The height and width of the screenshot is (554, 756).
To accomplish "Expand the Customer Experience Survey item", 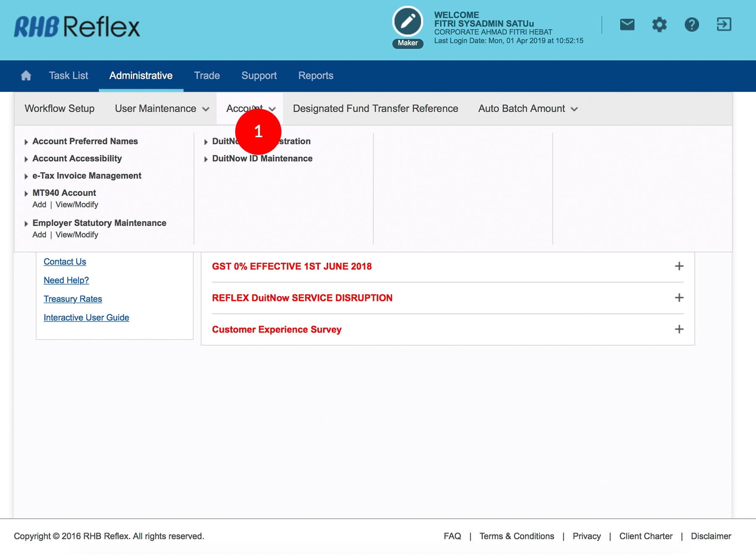I will 679,329.
